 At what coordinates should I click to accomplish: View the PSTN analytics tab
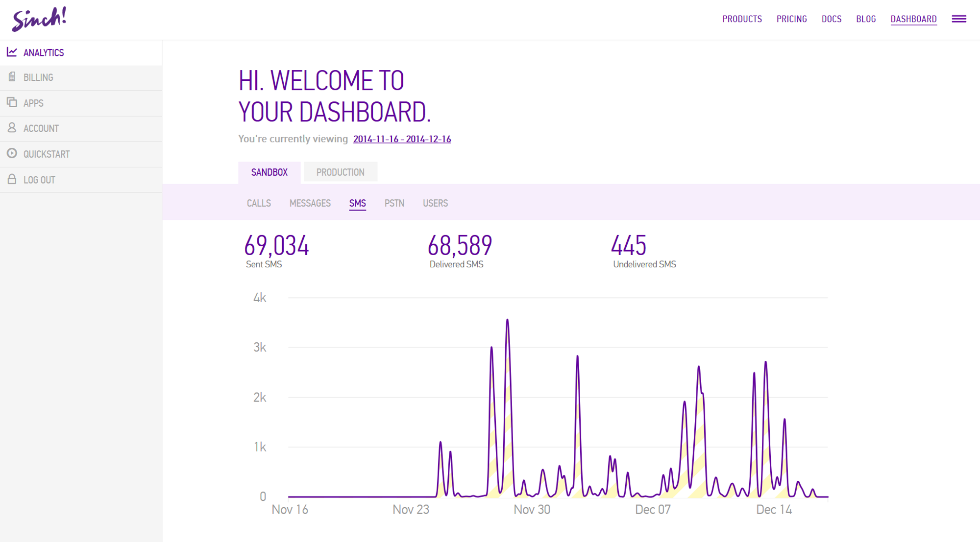click(x=394, y=203)
